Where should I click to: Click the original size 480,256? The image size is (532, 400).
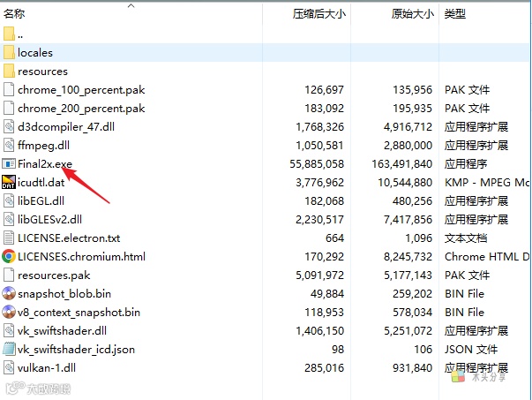(x=413, y=201)
